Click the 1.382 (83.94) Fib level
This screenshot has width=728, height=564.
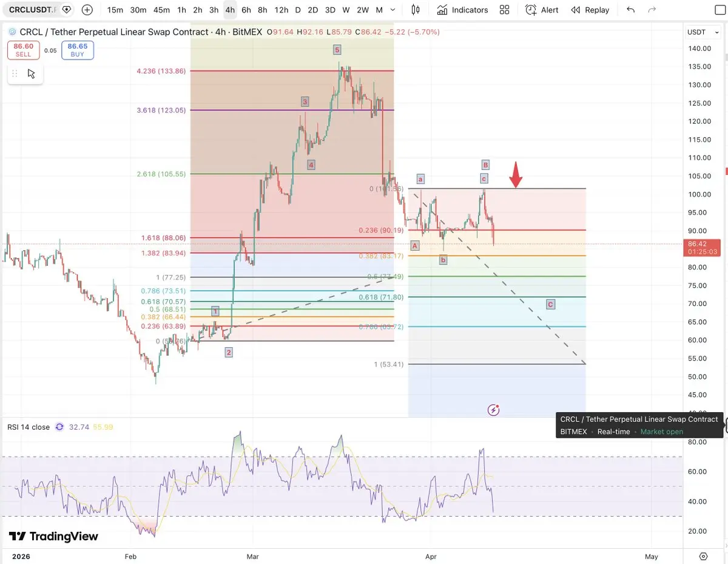163,253
